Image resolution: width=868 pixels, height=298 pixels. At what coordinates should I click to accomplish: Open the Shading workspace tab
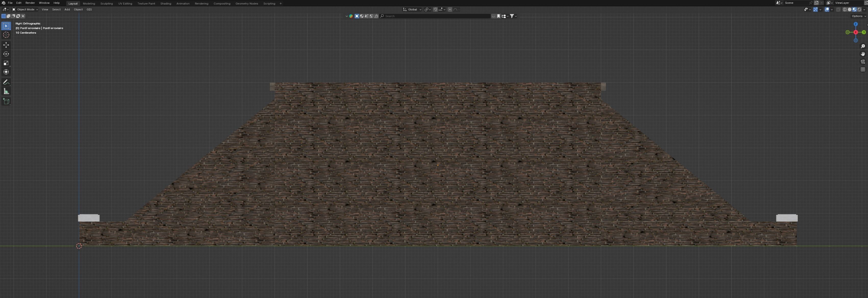tap(166, 3)
